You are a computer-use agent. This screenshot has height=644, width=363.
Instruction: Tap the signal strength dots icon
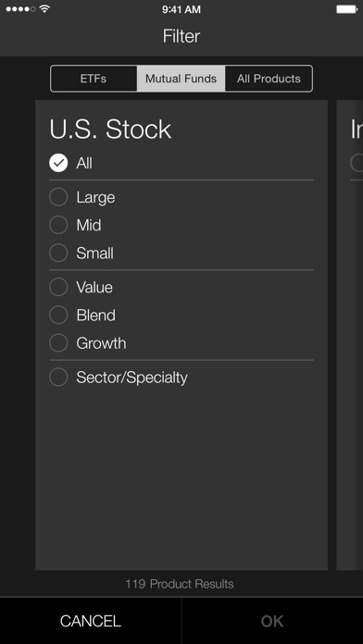point(20,8)
